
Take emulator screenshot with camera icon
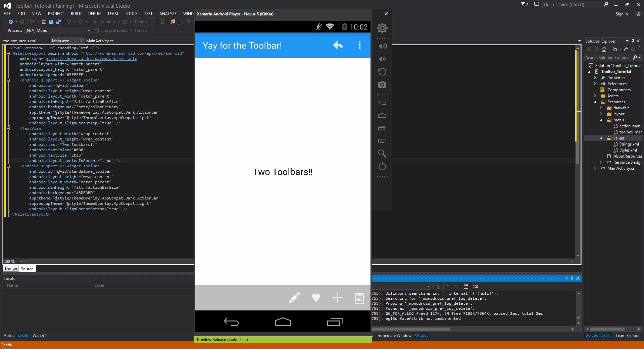pos(382,84)
